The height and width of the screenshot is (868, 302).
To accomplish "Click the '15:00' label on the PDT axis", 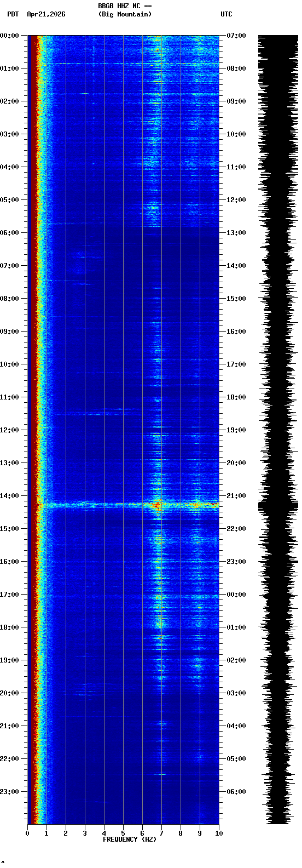I will [9, 529].
